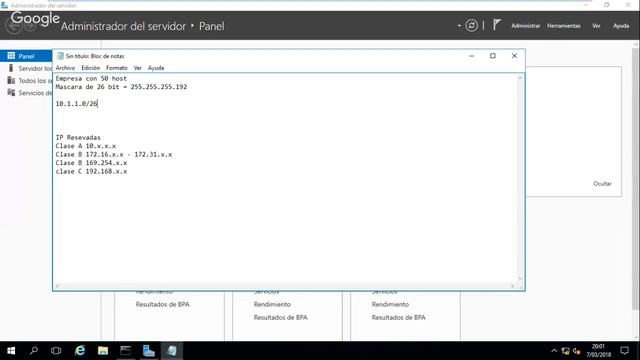The height and width of the screenshot is (360, 640).
Task: Click the Ocultar link in Server Manager
Action: coord(602,184)
